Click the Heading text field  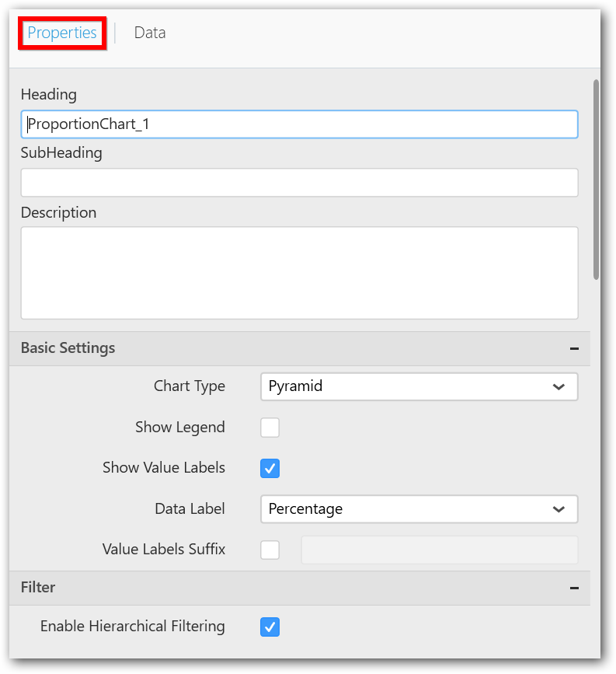[x=299, y=124]
